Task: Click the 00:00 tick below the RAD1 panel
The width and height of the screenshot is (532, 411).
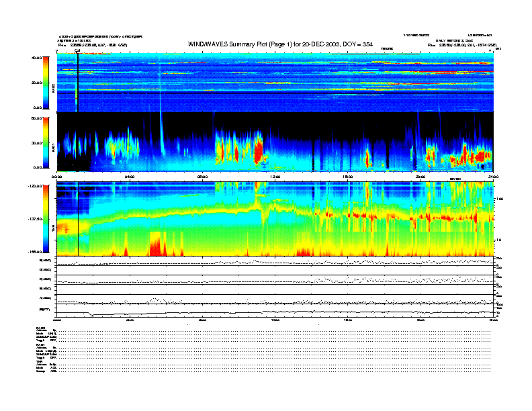Action: pyautogui.click(x=56, y=177)
